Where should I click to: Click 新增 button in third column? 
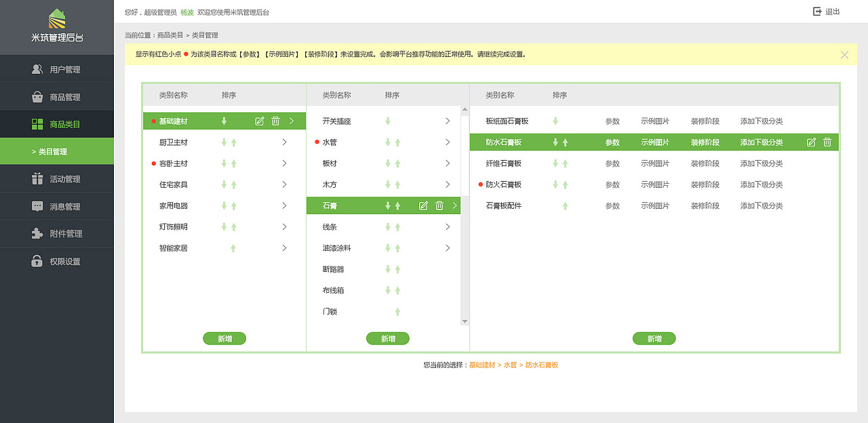(x=654, y=339)
